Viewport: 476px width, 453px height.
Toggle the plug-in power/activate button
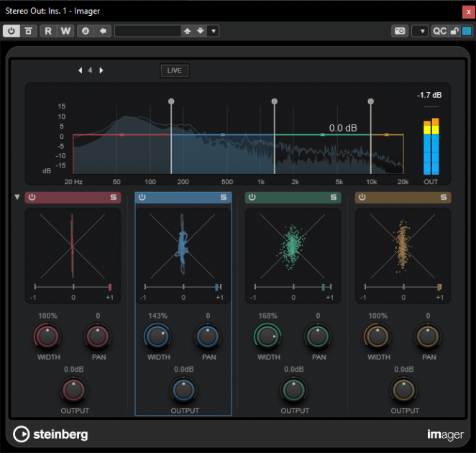pos(12,31)
